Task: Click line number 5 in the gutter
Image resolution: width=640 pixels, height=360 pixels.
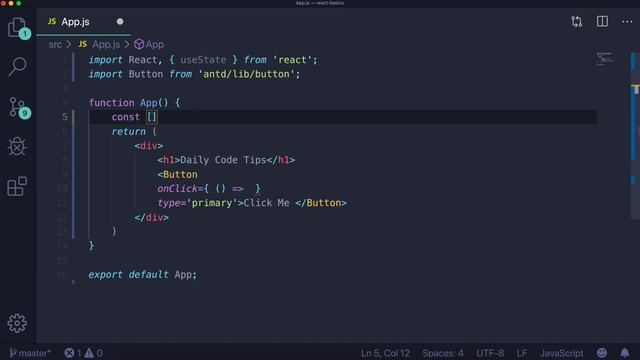Action: 64,117
